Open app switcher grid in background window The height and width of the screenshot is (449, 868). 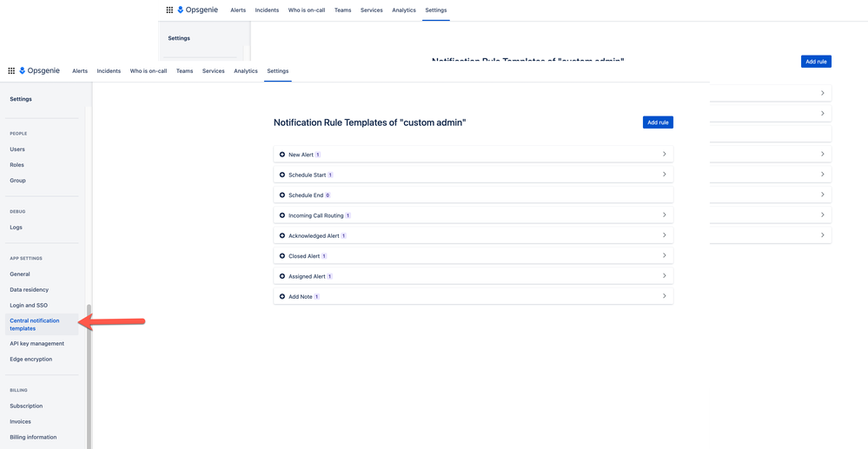(x=169, y=10)
